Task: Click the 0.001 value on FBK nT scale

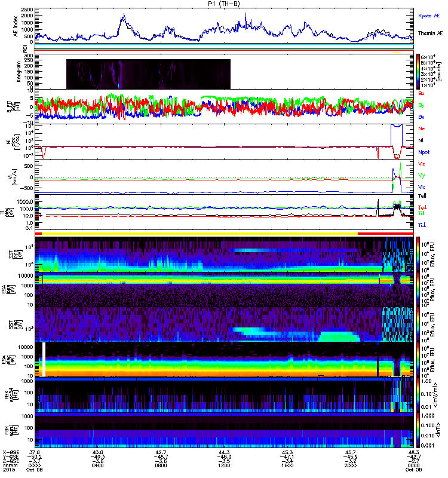Action: click(426, 445)
